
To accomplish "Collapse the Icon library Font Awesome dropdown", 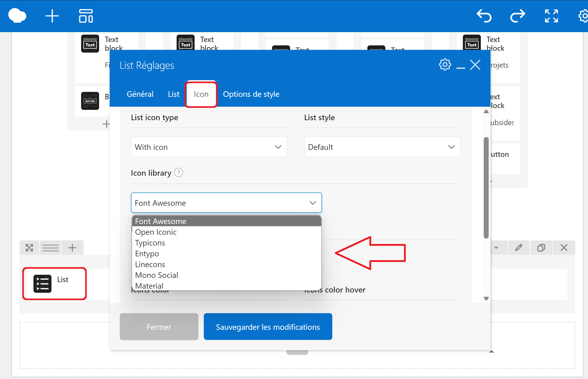I will click(226, 203).
